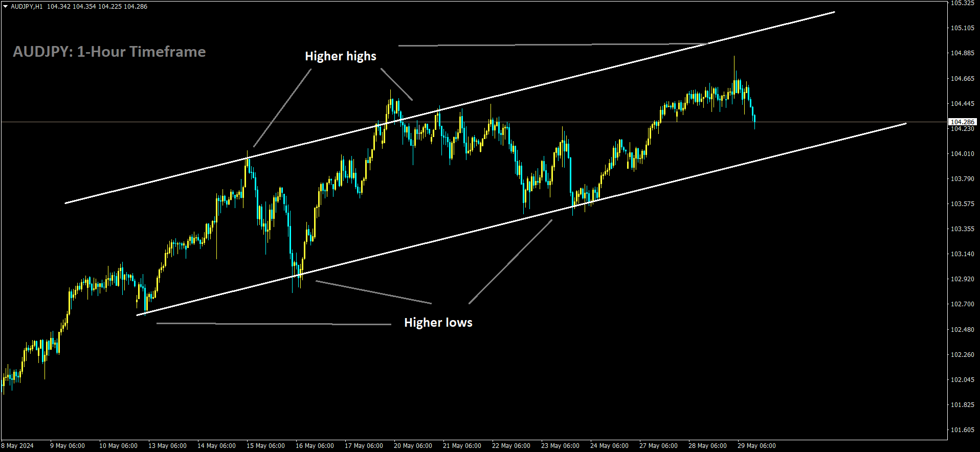Select the '22 May 06:00' time label

pos(511,446)
